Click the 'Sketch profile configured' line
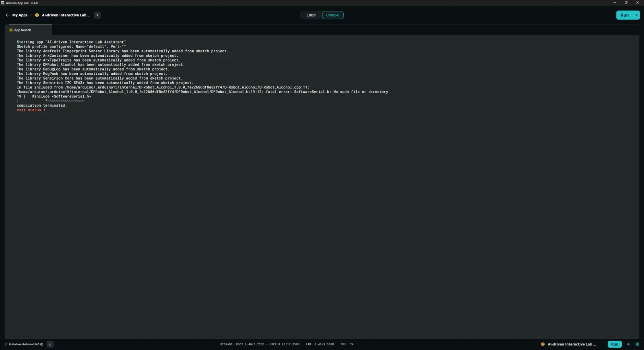The width and height of the screenshot is (644, 350). point(71,47)
